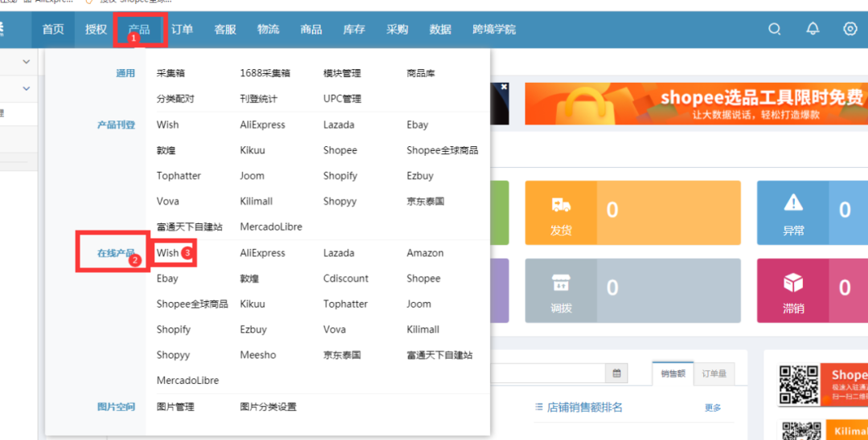Screen dimensions: 868x440
Task: Click the 调拨 store transfer icon
Action: 561,283
